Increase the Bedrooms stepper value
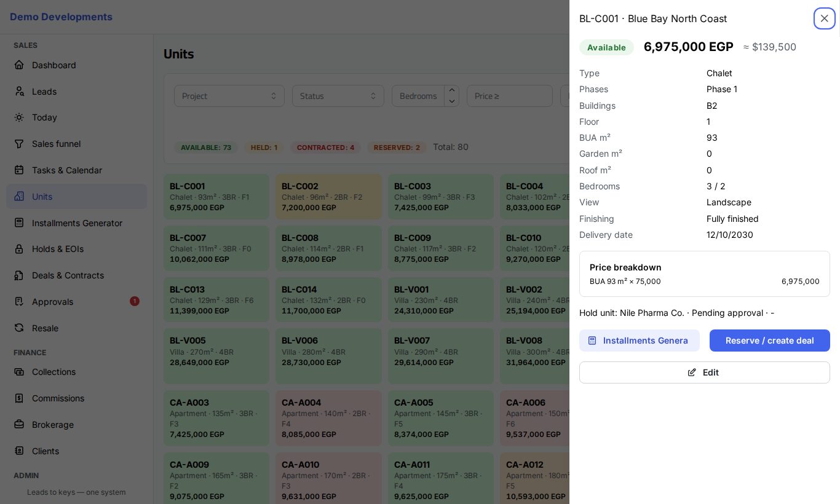Viewport: 840px width, 504px height. [452, 90]
